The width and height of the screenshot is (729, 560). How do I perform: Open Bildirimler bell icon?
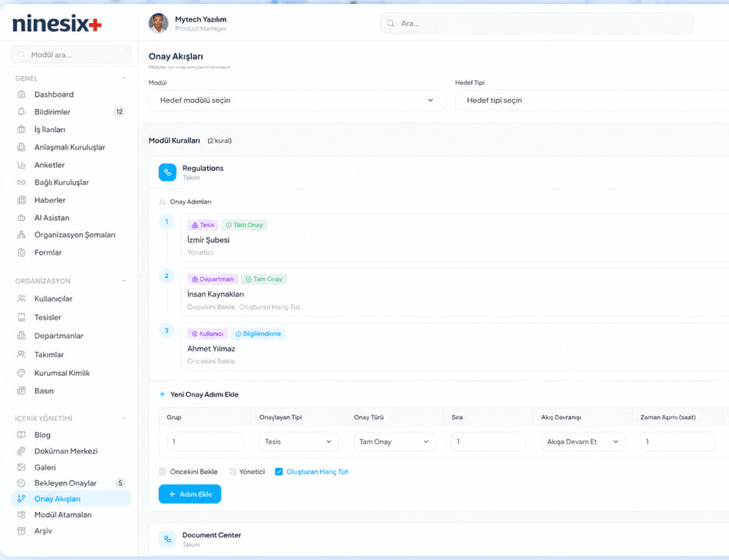(21, 112)
